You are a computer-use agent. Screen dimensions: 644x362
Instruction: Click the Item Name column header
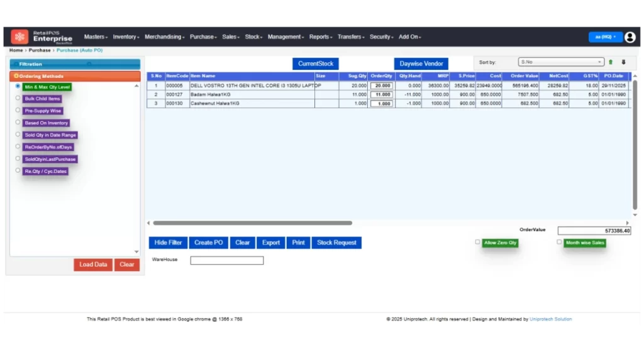tap(252, 76)
